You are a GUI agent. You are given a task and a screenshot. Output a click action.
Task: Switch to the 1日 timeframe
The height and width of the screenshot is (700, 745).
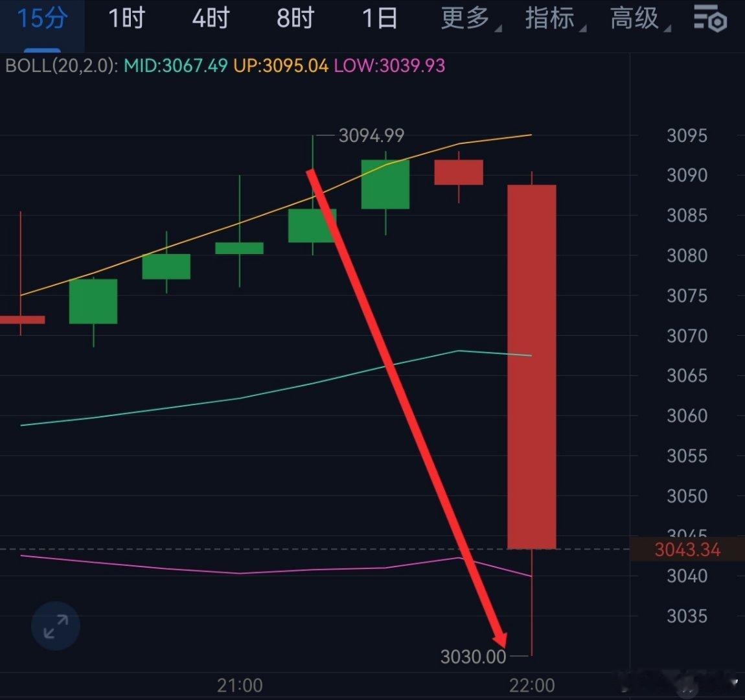pyautogui.click(x=379, y=19)
